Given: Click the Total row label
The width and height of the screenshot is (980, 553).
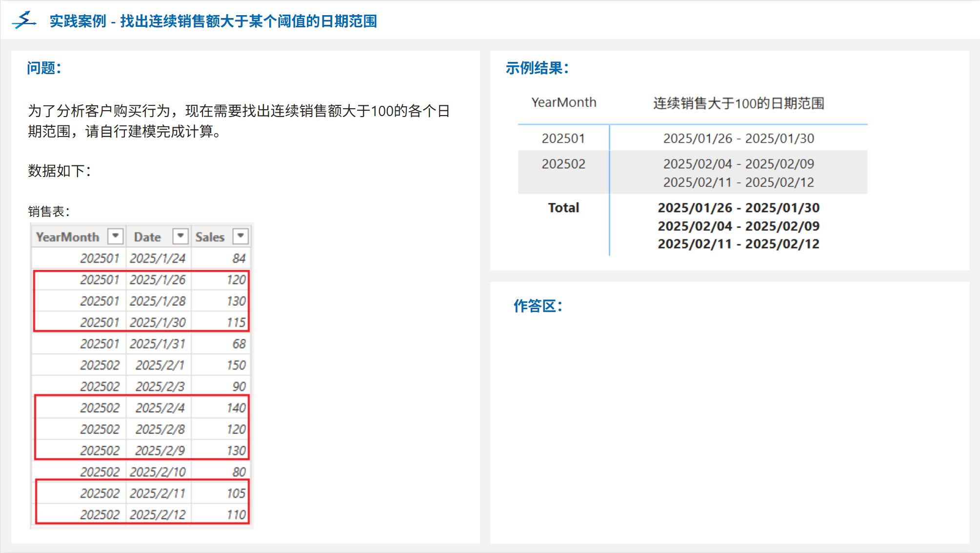Looking at the screenshot, I should [x=563, y=208].
